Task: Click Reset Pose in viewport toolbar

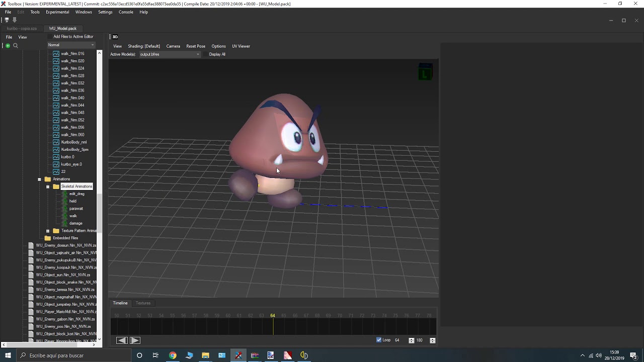Action: pos(196,46)
